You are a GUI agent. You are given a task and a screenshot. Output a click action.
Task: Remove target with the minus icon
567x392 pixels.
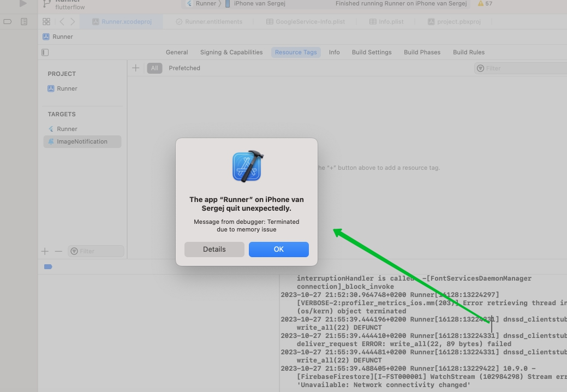(x=58, y=251)
